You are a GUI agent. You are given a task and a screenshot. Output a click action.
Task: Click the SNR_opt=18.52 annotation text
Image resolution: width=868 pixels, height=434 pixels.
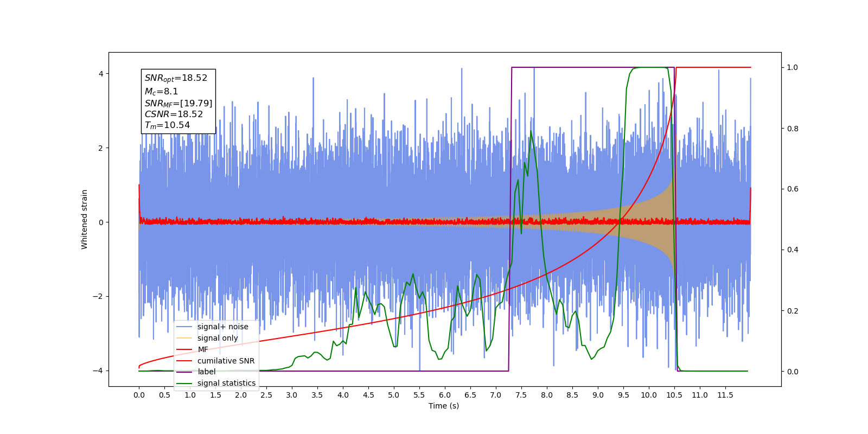coord(176,78)
